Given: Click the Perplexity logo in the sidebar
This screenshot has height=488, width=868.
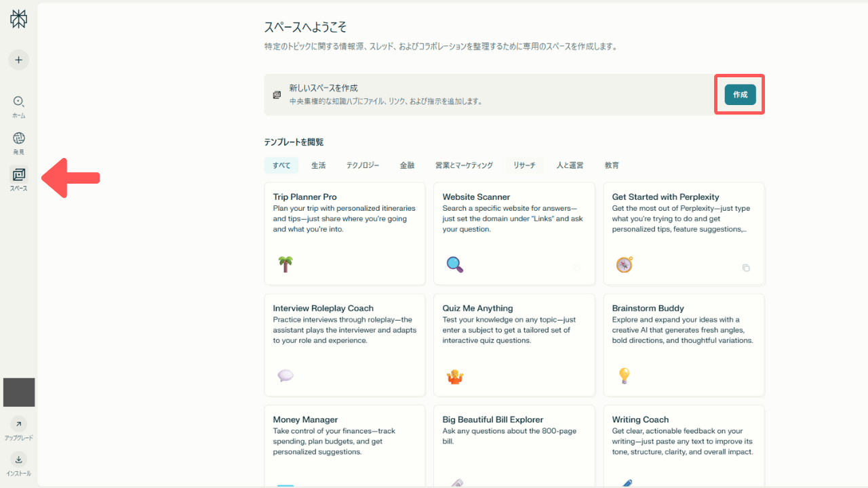Looking at the screenshot, I should click(x=18, y=20).
